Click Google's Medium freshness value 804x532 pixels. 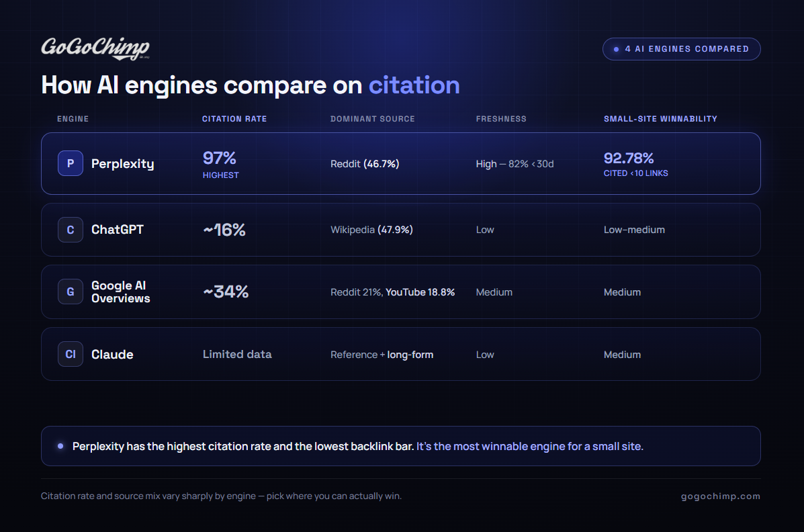(x=494, y=292)
